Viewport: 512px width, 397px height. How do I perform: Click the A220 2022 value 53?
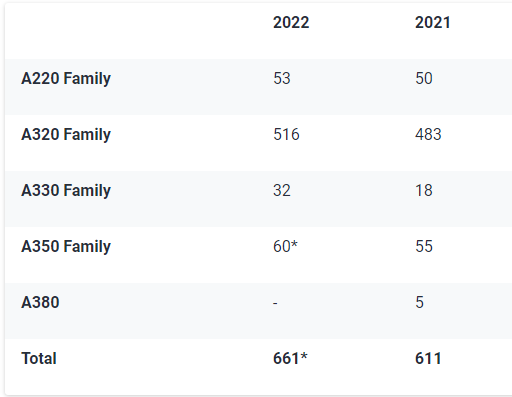(282, 78)
